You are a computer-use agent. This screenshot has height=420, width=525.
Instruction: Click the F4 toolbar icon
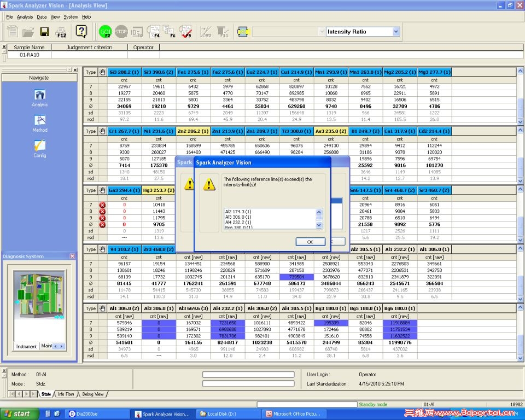(x=153, y=32)
